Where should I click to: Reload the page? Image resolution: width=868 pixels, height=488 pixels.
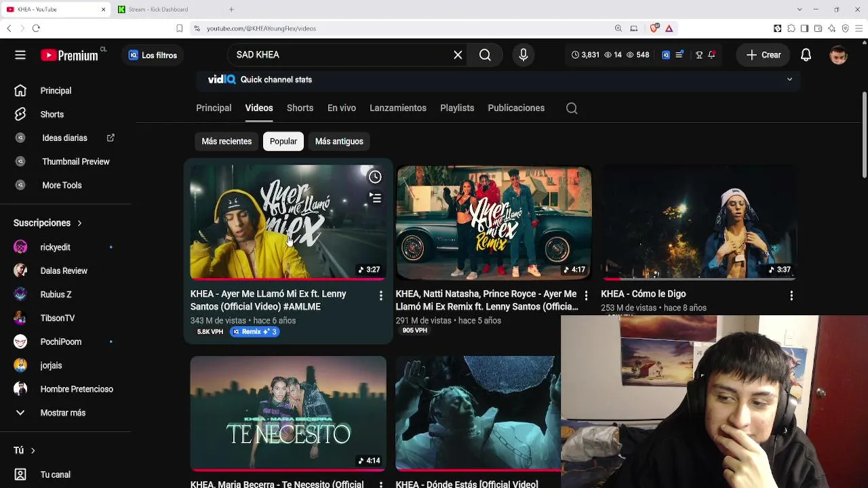36,28
